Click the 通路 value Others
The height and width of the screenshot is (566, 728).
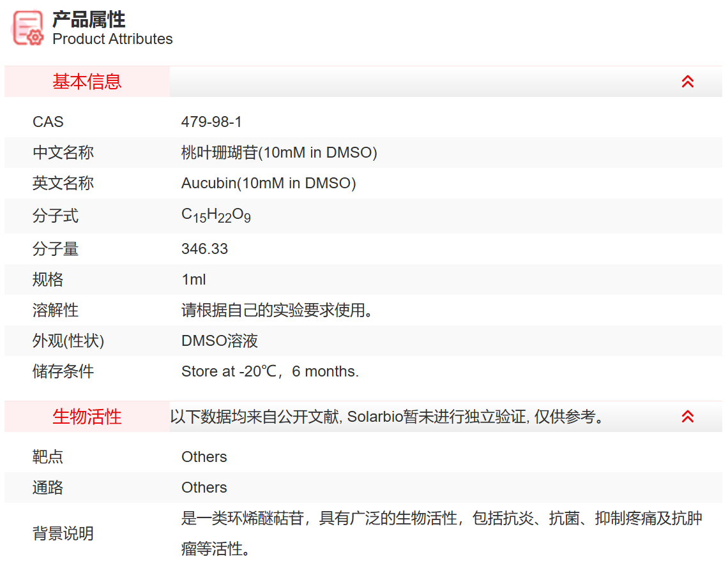pos(204,487)
